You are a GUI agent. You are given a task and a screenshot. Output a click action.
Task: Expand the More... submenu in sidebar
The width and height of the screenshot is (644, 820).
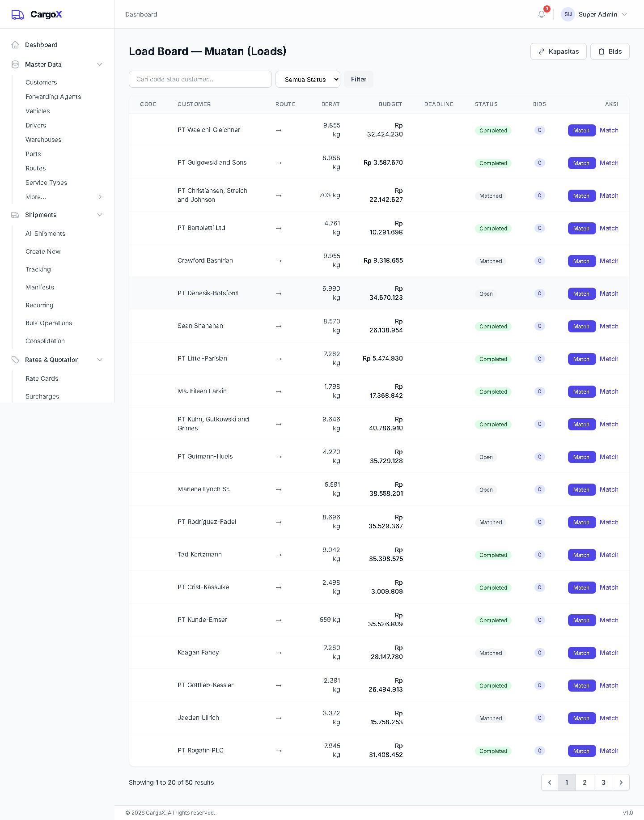[x=64, y=197]
